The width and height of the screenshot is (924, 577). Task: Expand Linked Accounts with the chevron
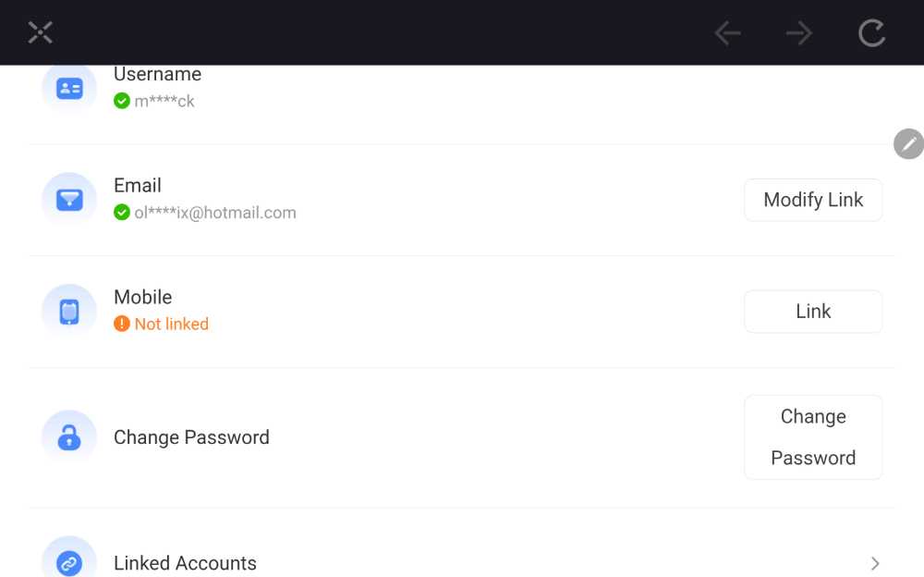pos(875,563)
